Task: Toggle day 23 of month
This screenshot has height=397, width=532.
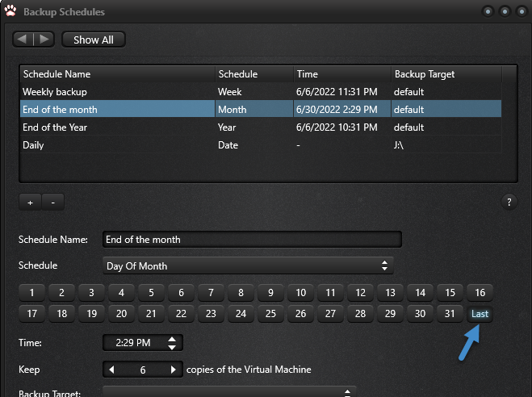Action: click(x=211, y=314)
